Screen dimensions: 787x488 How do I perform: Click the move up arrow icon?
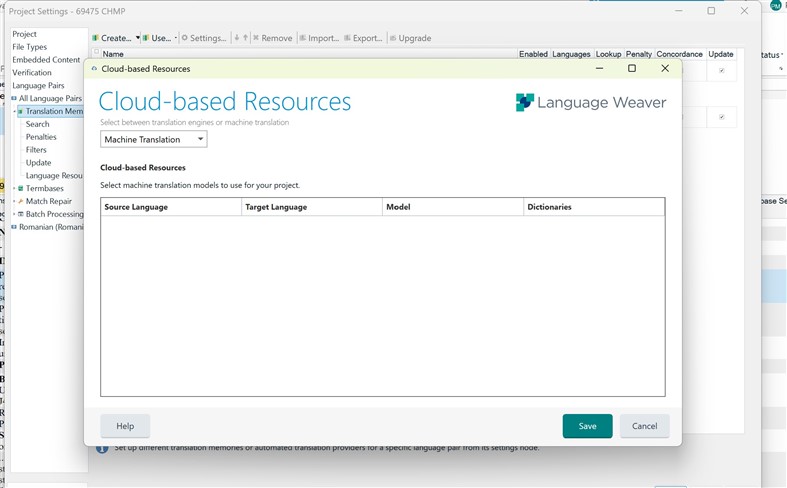pos(245,38)
